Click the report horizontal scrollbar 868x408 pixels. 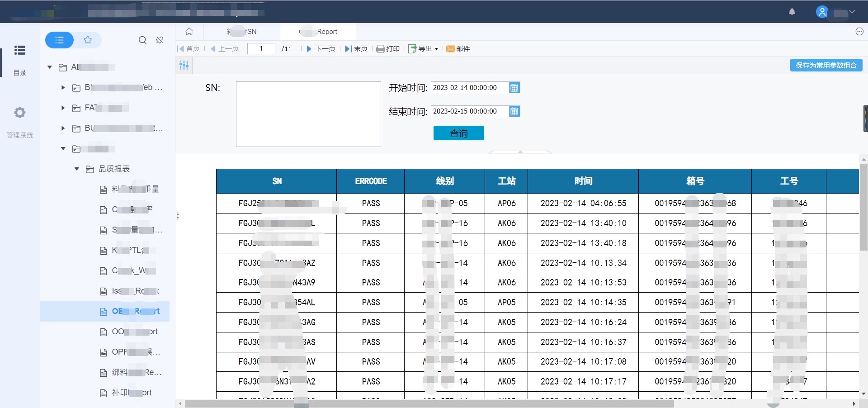[429, 403]
